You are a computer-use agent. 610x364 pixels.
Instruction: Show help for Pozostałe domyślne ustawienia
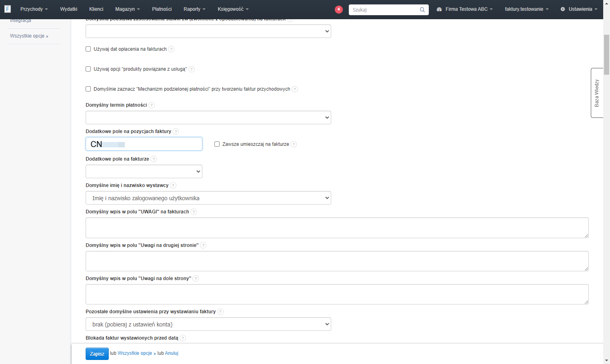pyautogui.click(x=220, y=312)
